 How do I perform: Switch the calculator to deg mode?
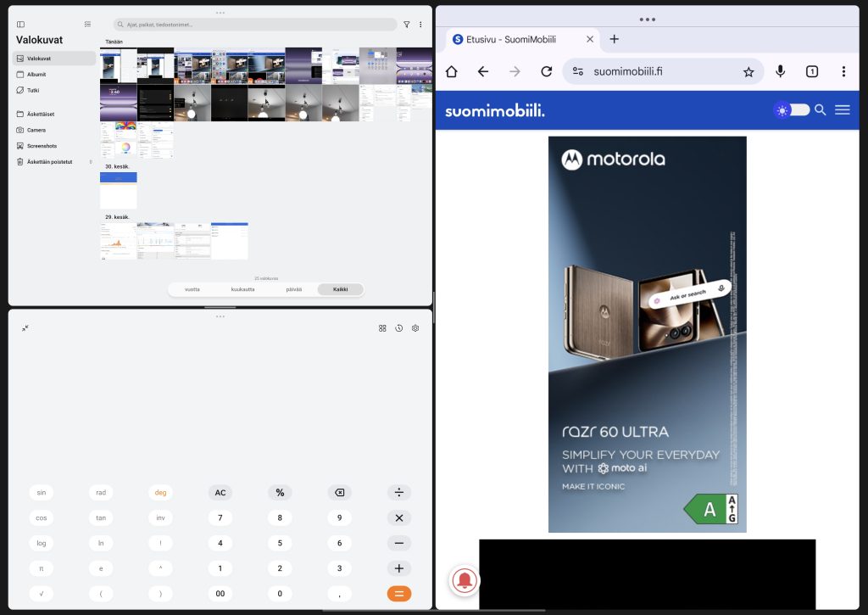(160, 493)
